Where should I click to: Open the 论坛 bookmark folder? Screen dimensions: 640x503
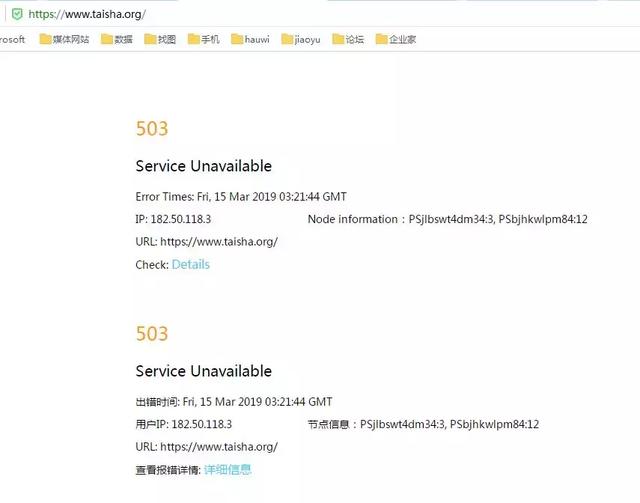point(348,39)
